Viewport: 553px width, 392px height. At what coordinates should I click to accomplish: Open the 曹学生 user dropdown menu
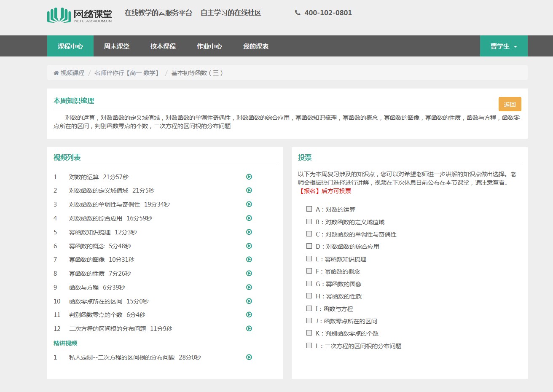pyautogui.click(x=503, y=46)
